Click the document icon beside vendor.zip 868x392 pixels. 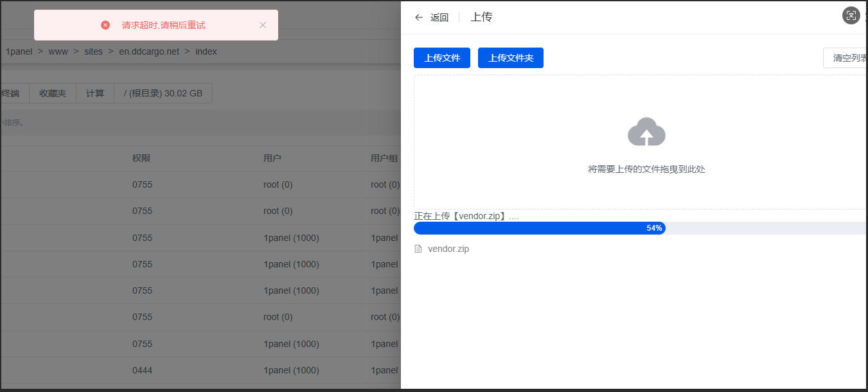[418, 249]
